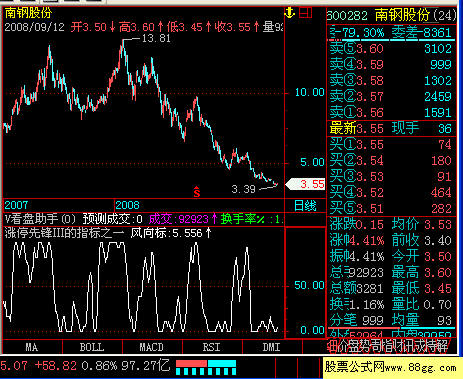Image resolution: width=463 pixels, height=379 pixels.
Task: Click the 最低 3.45 value
Action: point(422,288)
